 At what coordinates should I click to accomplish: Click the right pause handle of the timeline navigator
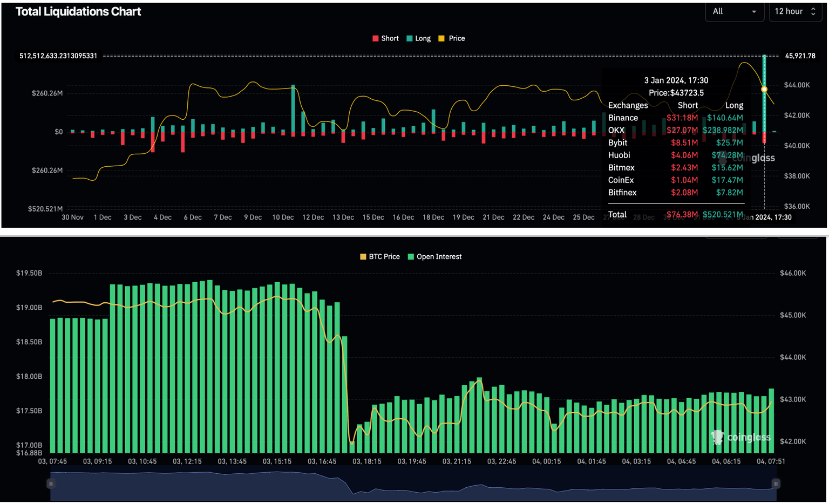pos(776,483)
